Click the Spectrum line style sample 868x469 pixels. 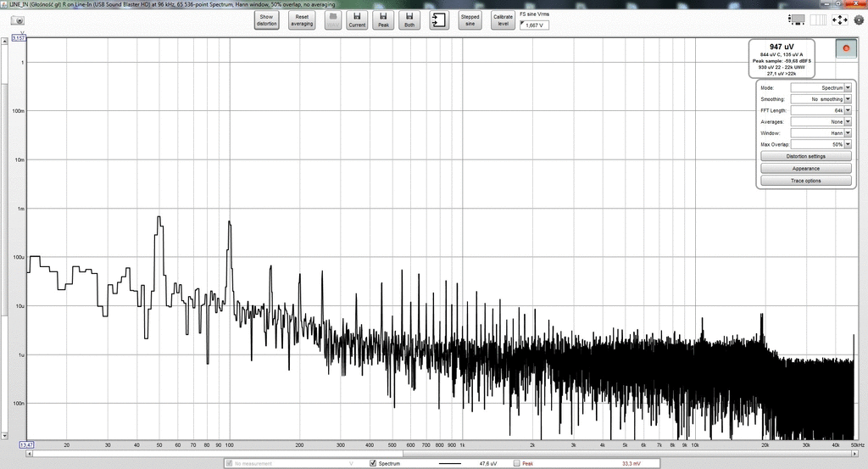pos(449,463)
